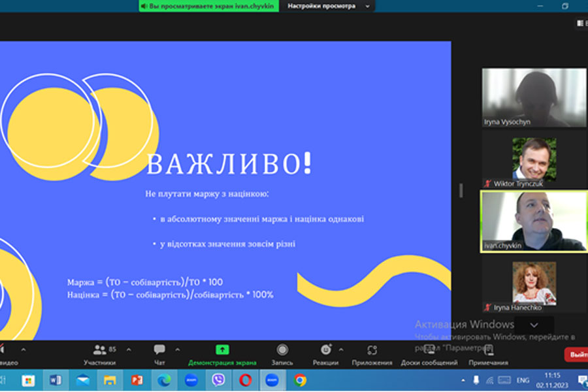Open Opera browser from taskbar

[246, 380]
